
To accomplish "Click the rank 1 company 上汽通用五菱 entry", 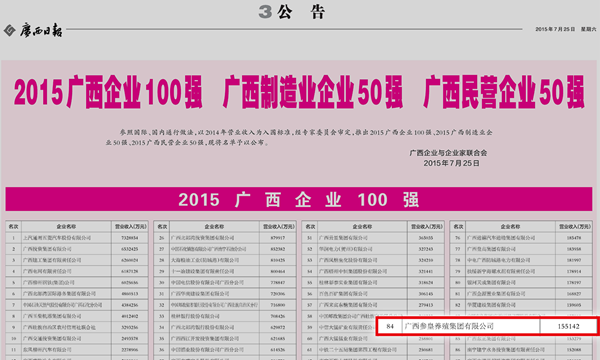I will [x=57, y=238].
